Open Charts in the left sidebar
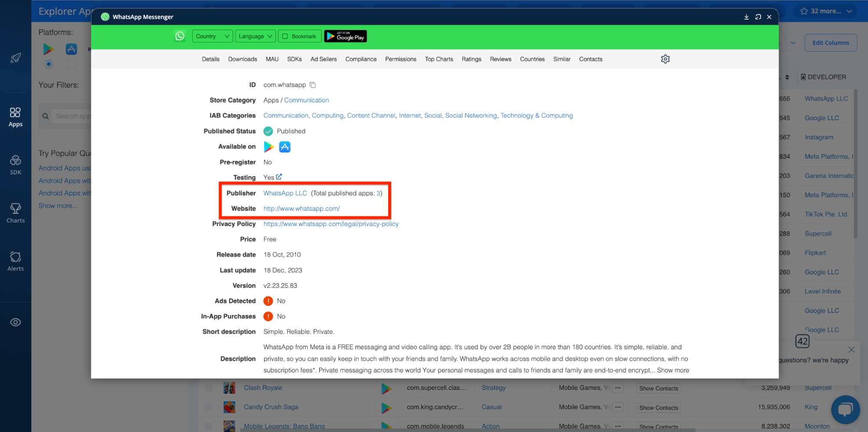868x432 pixels. click(x=15, y=213)
